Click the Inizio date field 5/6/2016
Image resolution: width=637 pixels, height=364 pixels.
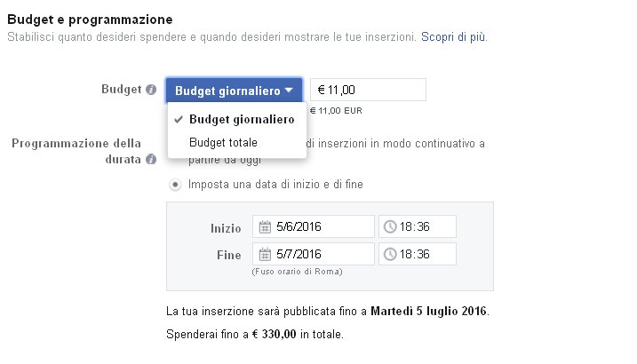(314, 226)
